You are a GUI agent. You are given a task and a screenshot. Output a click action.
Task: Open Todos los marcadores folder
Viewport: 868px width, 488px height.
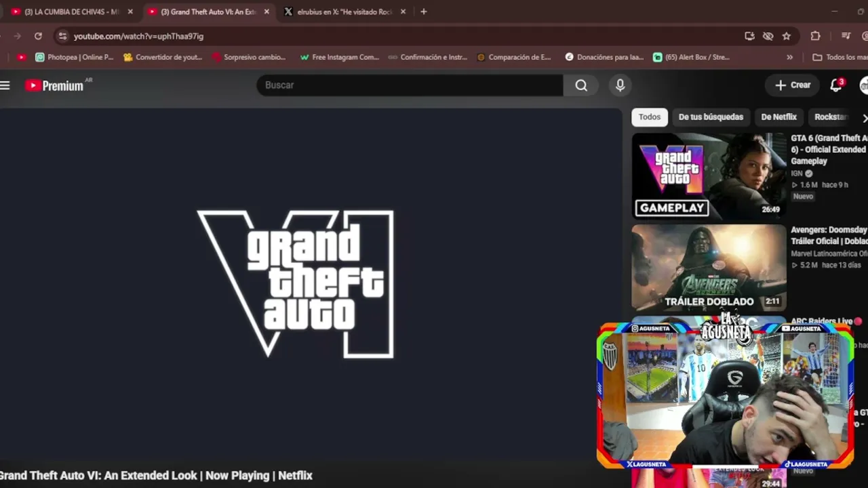[840, 58]
